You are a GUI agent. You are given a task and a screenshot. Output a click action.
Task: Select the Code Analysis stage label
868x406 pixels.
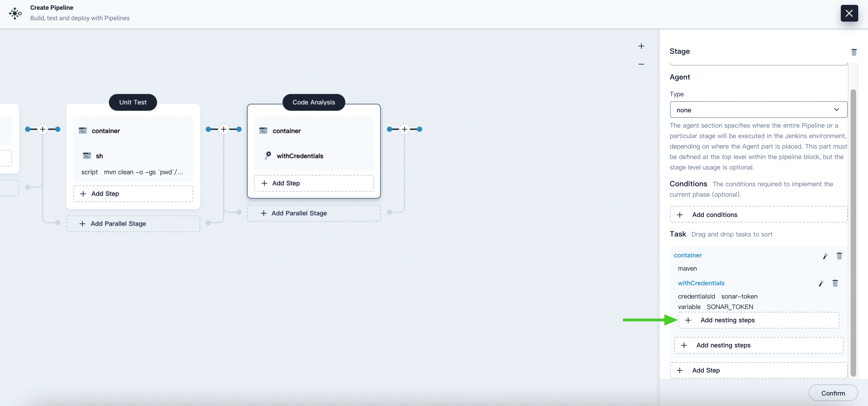click(313, 102)
